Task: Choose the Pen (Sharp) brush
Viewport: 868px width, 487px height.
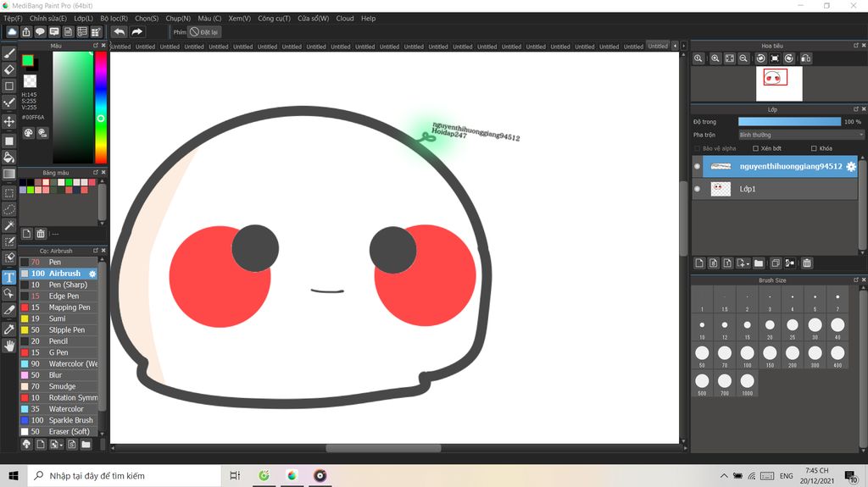Action: [x=58, y=285]
